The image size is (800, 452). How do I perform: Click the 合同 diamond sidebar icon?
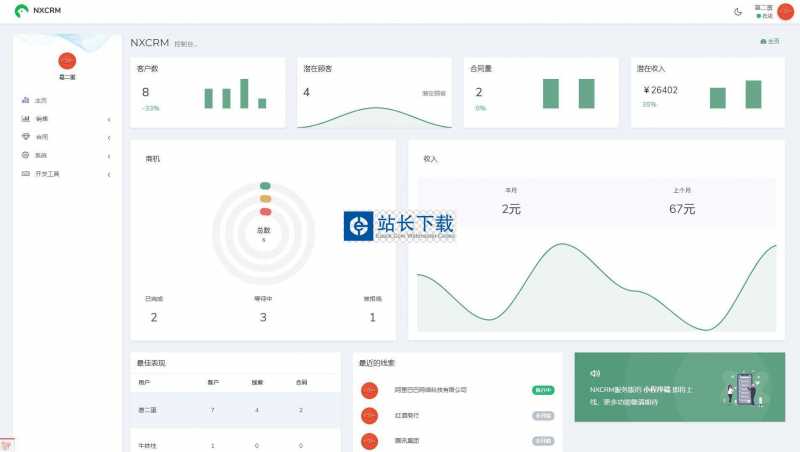click(25, 137)
